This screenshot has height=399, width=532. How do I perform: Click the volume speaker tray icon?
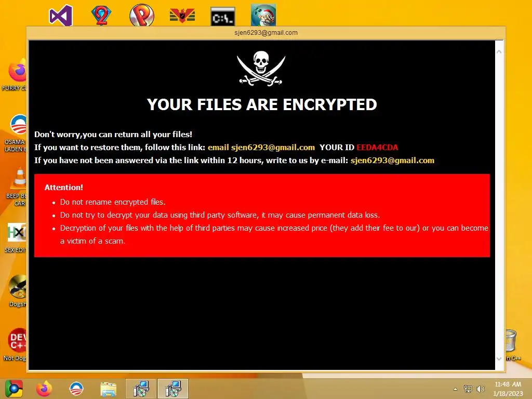coord(481,389)
